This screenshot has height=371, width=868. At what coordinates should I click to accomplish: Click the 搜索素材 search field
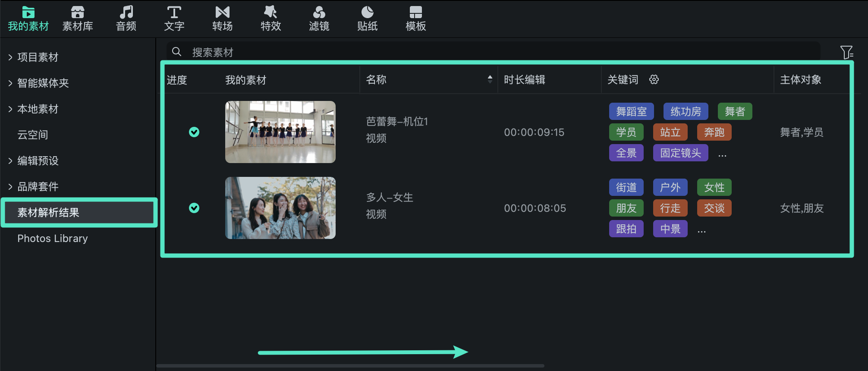[494, 52]
